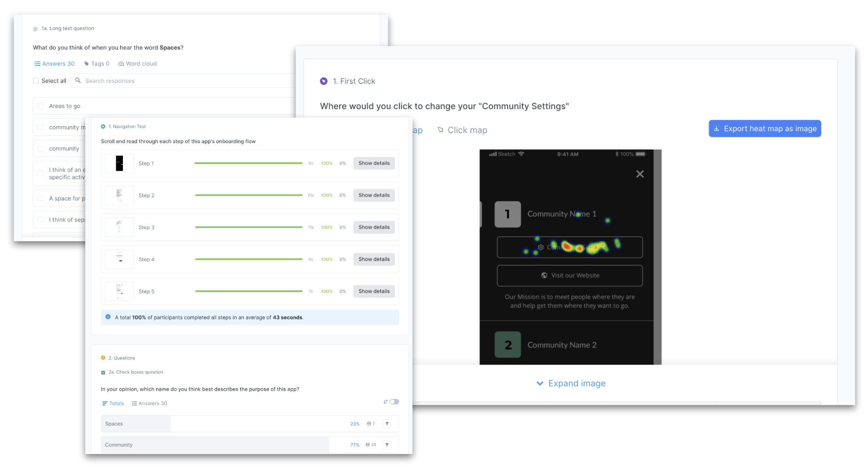The image size is (868, 467).
Task: Click the Step 1 completion progress bar
Action: [x=249, y=163]
